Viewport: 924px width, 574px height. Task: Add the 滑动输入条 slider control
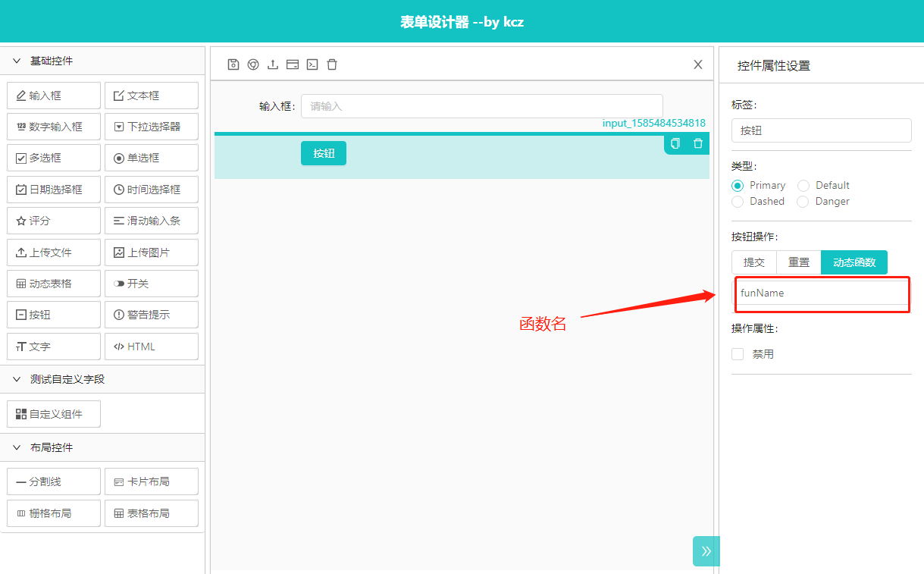(x=152, y=221)
